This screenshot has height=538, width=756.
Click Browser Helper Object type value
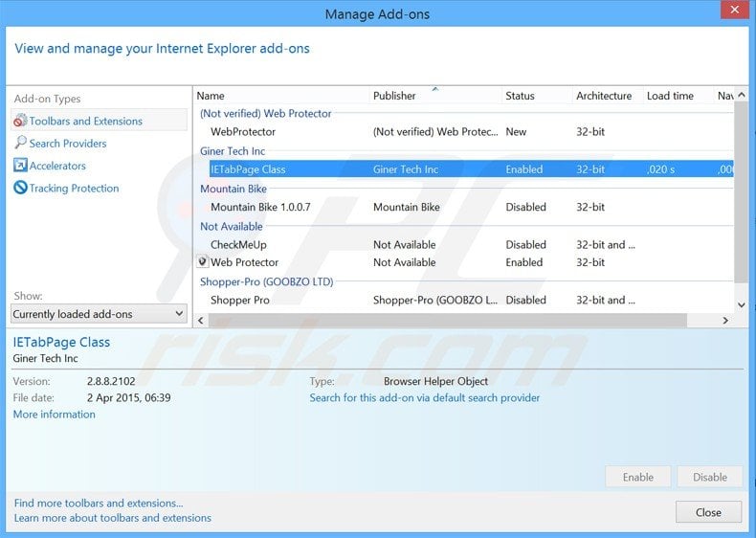[x=435, y=381]
